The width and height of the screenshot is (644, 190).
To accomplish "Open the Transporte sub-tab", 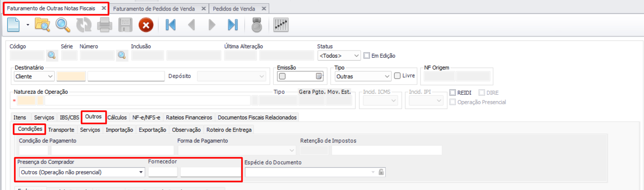I will pyautogui.click(x=61, y=130).
